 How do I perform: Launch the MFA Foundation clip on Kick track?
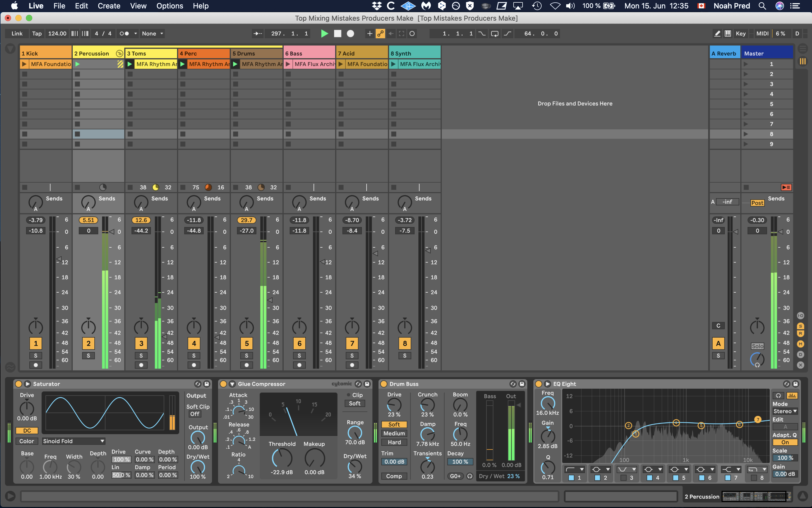point(24,64)
